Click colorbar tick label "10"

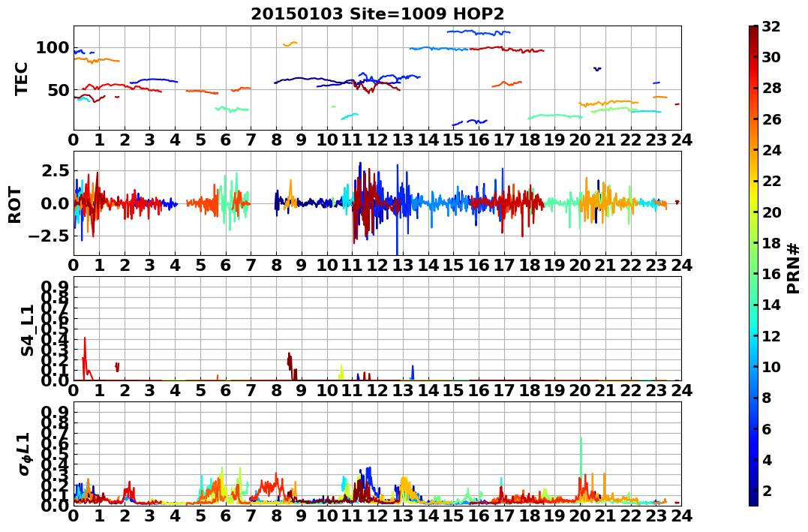tap(771, 366)
